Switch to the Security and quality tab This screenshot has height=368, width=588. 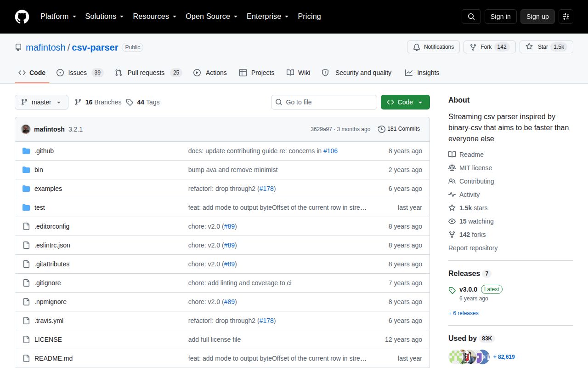[356, 73]
